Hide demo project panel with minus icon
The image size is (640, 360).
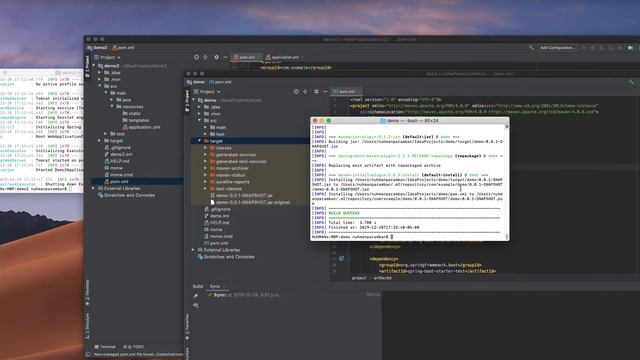(325, 92)
